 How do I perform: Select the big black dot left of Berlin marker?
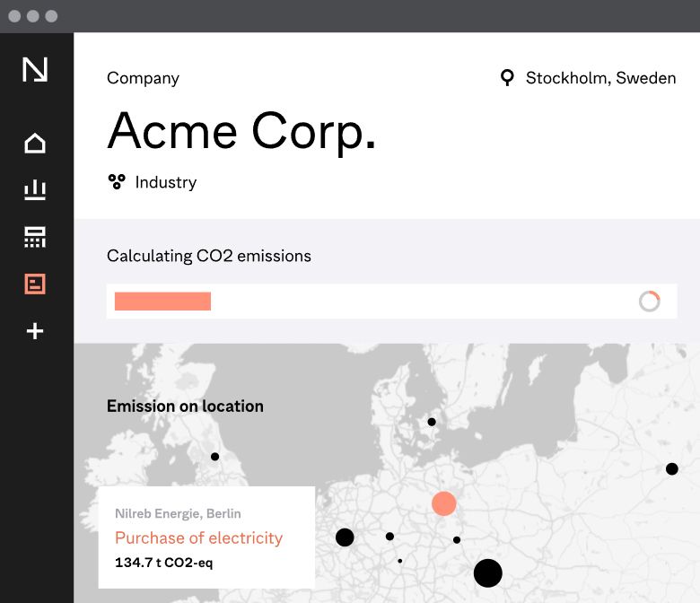[345, 537]
